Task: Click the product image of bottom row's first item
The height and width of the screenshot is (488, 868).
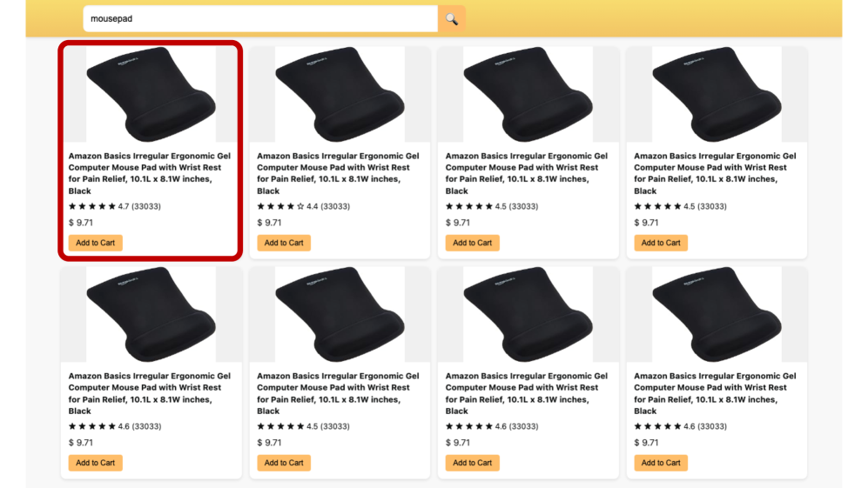Action: 151,314
